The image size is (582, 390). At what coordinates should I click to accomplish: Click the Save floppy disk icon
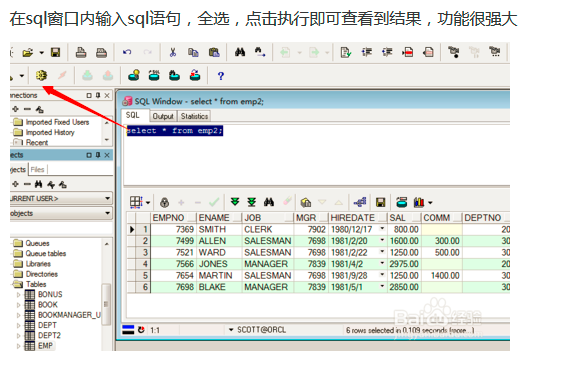click(x=55, y=53)
